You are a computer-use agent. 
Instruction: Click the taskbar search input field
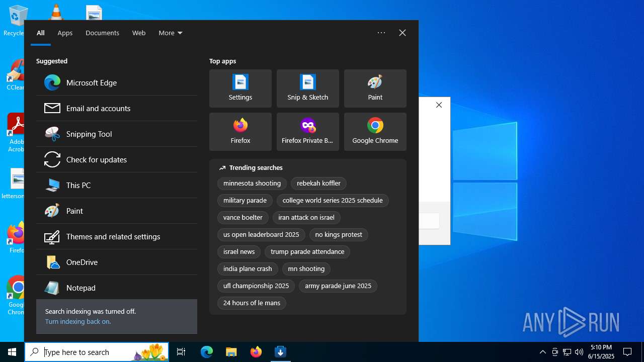97,352
